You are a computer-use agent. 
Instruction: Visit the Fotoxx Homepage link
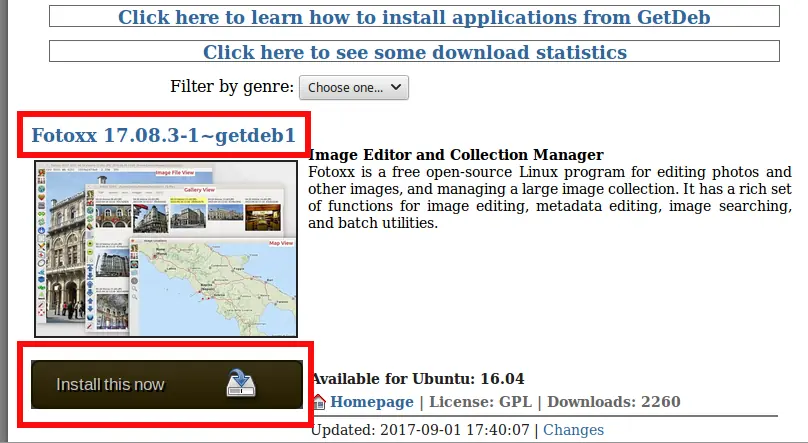coord(372,402)
